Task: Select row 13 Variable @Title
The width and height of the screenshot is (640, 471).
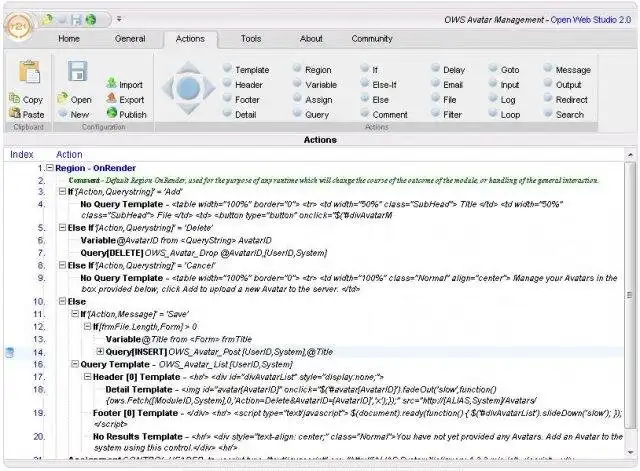Action: pos(179,339)
